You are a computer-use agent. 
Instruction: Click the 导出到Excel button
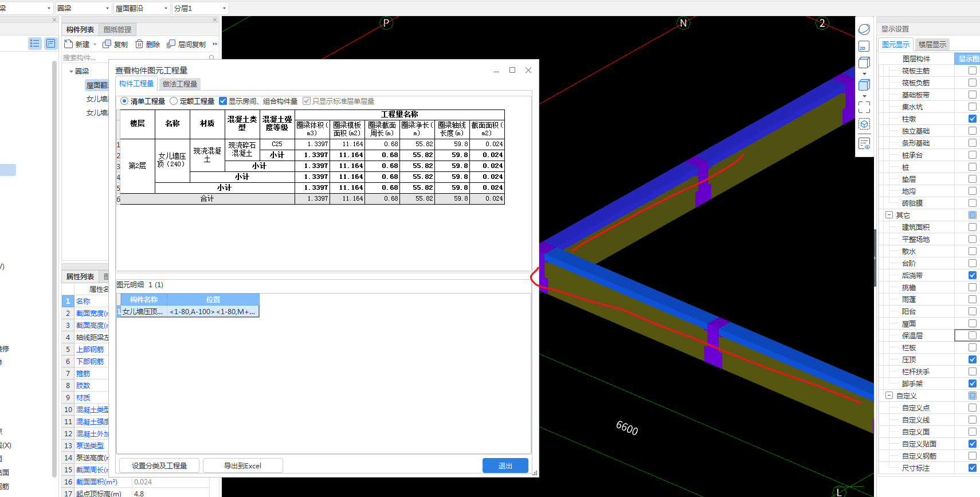point(242,465)
